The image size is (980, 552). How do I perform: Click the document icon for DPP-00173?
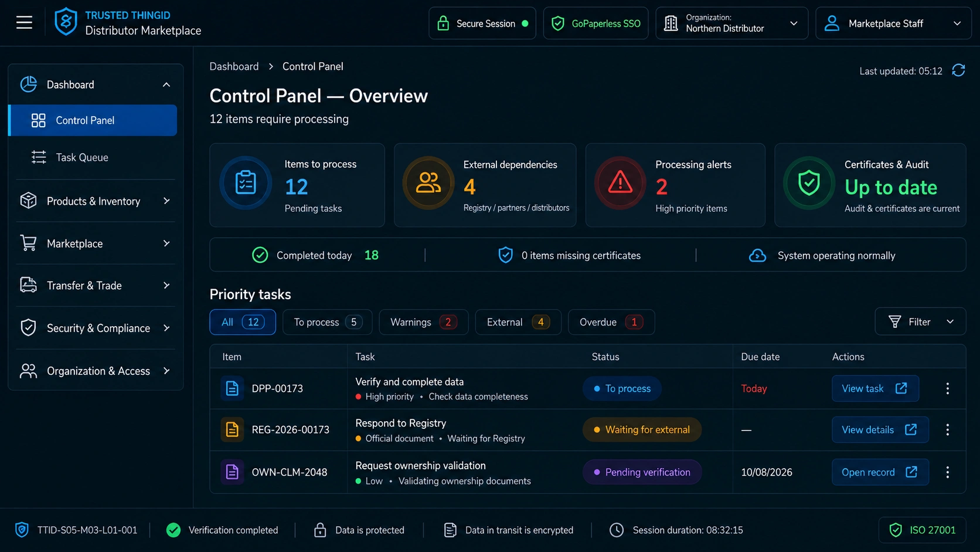[232, 388]
